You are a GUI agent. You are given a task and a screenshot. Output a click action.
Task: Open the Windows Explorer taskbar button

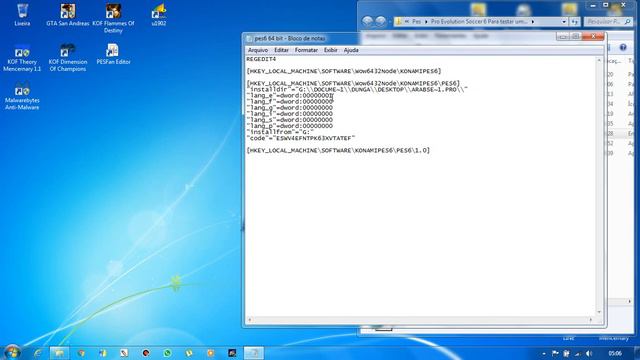click(x=59, y=353)
